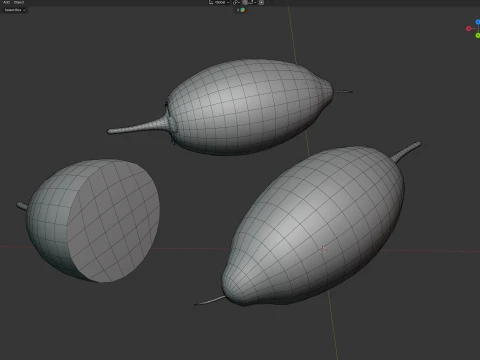480x360 pixels.
Task: Select the cut half fruit mesh
Action: click(92, 220)
